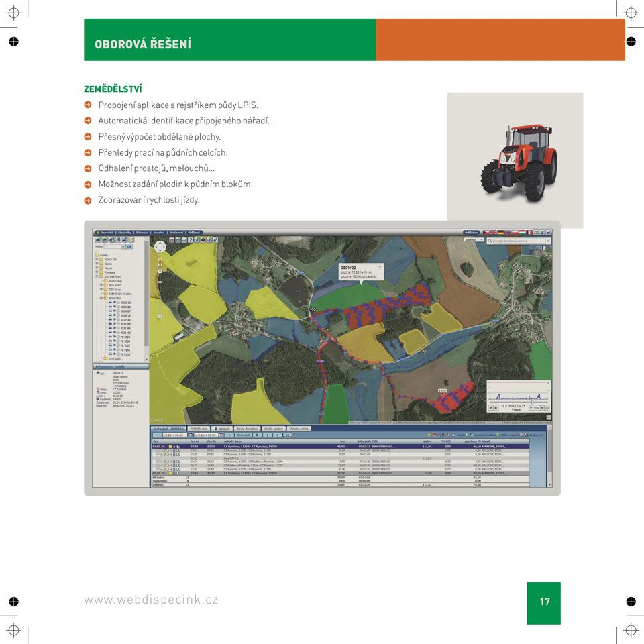Toggle the eye icon for vehicle PE 7252

coord(114,350)
